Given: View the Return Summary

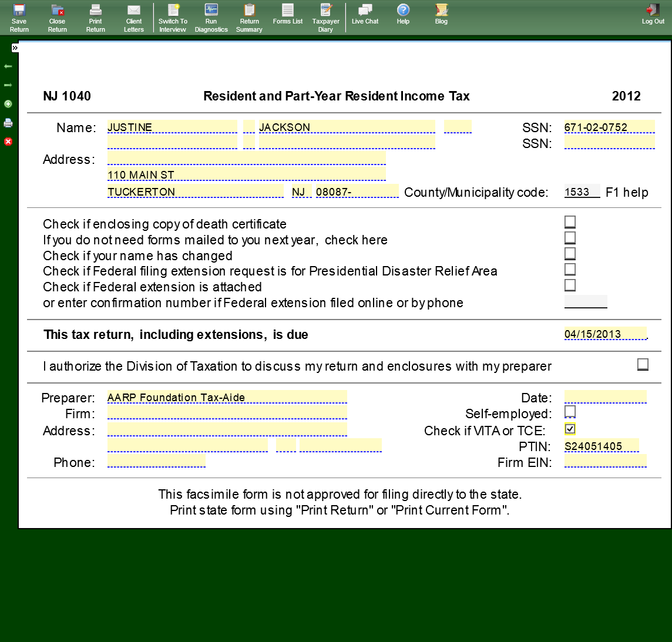Looking at the screenshot, I should tap(249, 18).
